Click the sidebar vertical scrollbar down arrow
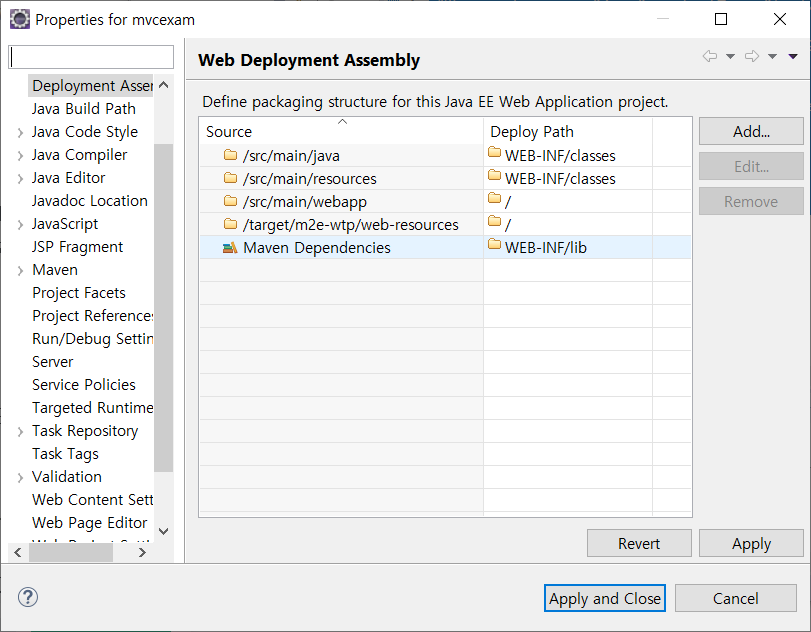The height and width of the screenshot is (632, 811). coord(164,531)
